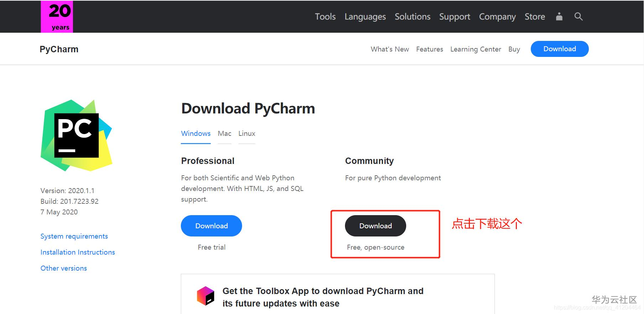This screenshot has width=644, height=314.
Task: Expand the Solutions menu
Action: [x=412, y=17]
